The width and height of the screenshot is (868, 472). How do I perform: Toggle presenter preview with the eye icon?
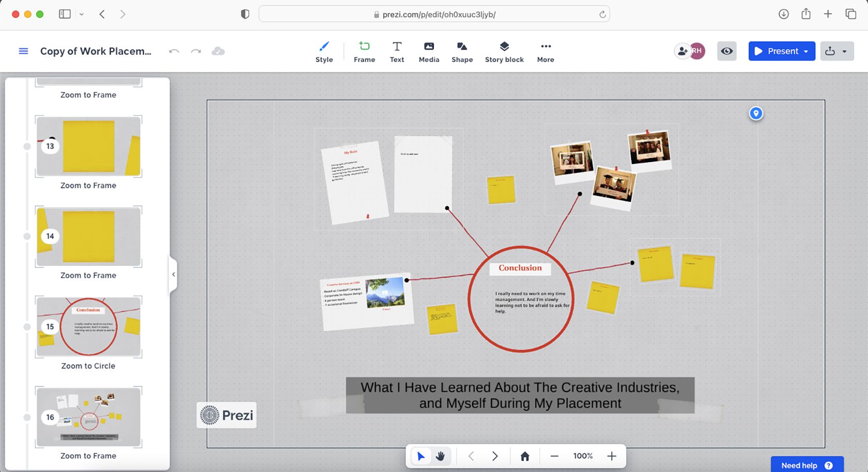tap(726, 51)
